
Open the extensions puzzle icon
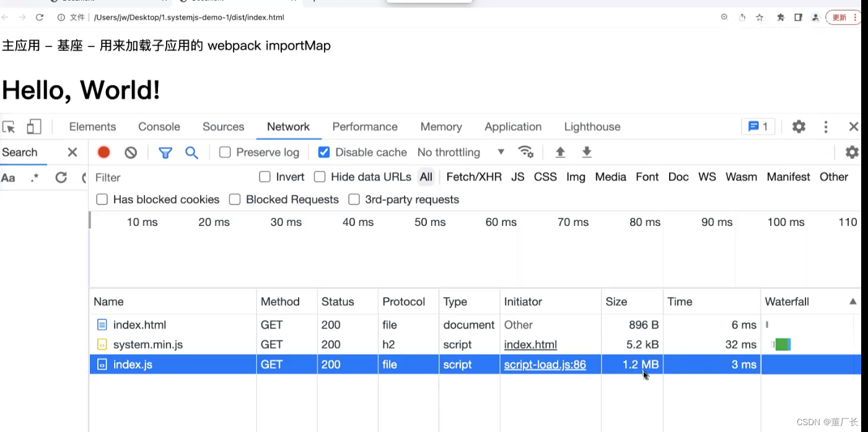[780, 17]
